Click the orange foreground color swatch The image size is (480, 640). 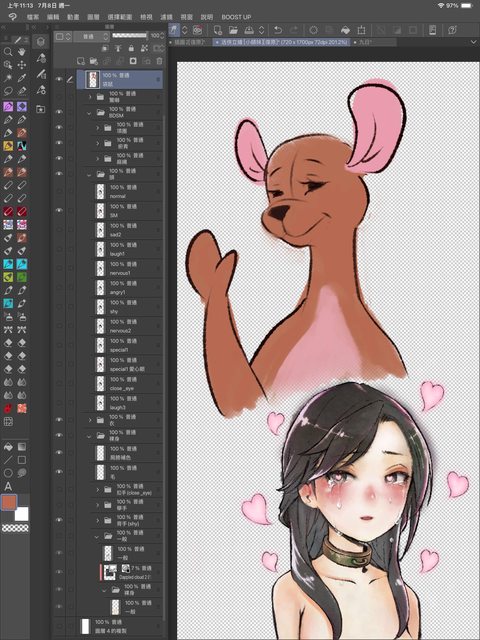coord(9,502)
